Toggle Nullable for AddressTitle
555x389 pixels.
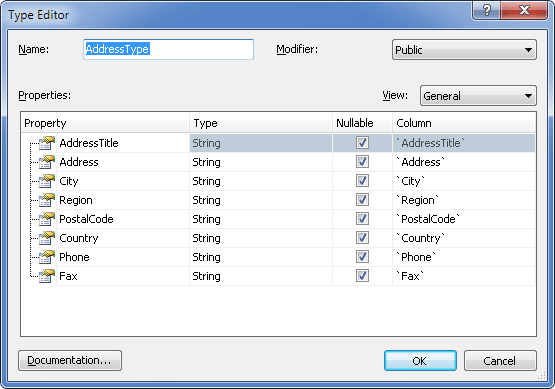click(362, 143)
